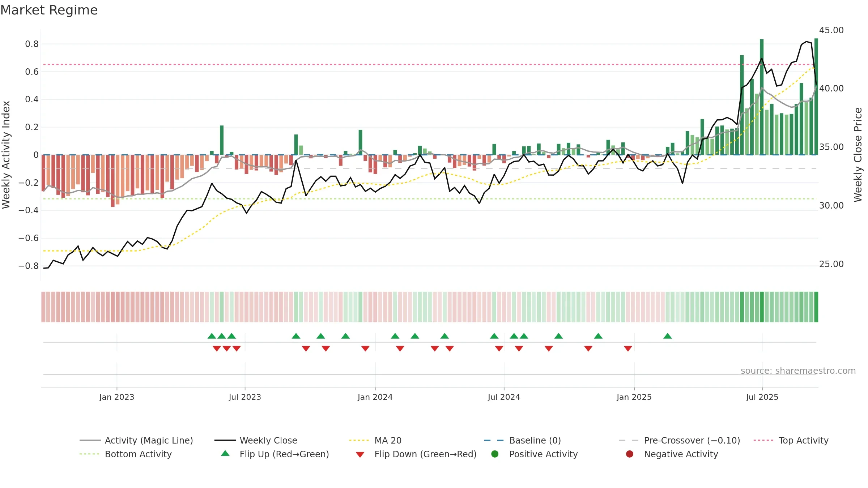The image size is (868, 488).
Task: Click the 0.4 left axis tick label
Action: coord(32,99)
